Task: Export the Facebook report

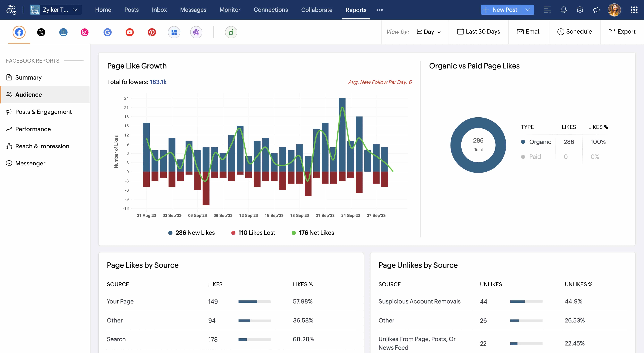Action: tap(622, 32)
